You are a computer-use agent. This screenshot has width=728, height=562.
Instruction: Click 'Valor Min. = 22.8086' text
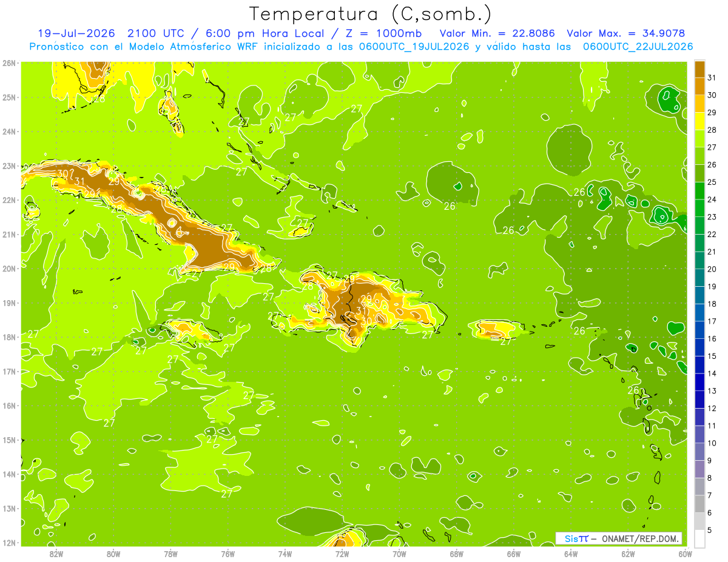coord(497,33)
